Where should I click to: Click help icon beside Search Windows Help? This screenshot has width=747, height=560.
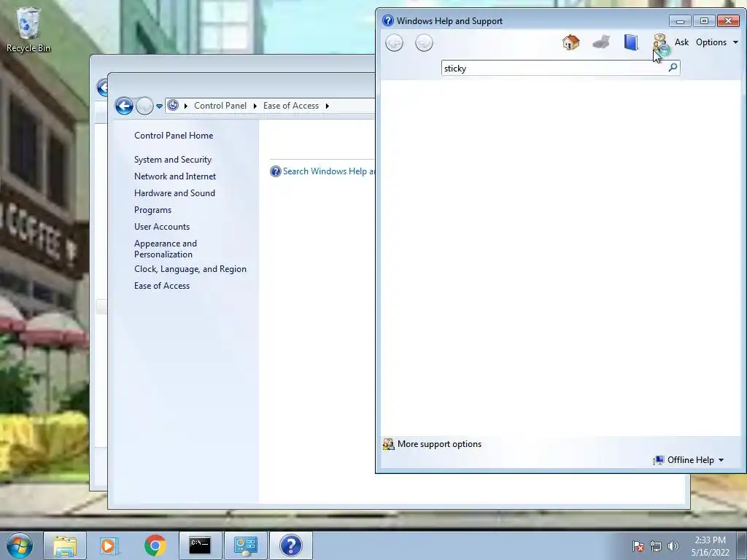click(x=275, y=171)
